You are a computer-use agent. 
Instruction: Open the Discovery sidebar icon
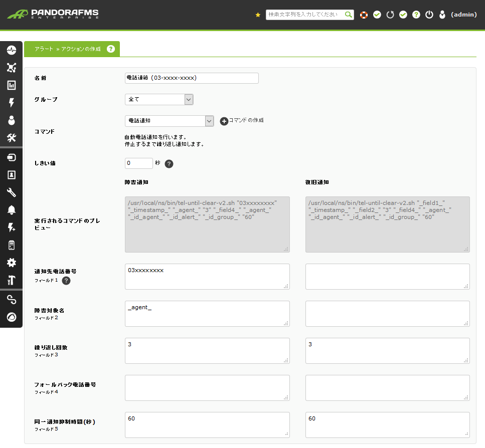(x=12, y=157)
